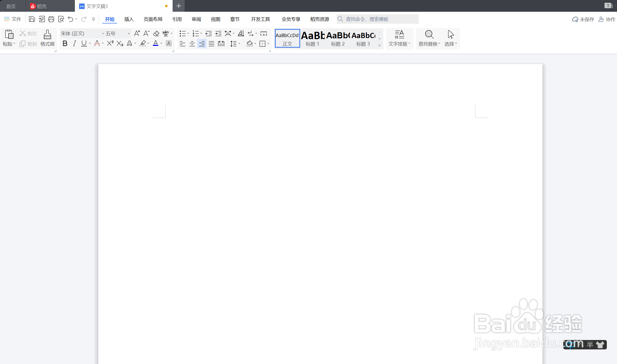617x364 pixels.
Task: Increase font size with A+ icon
Action: (137, 33)
